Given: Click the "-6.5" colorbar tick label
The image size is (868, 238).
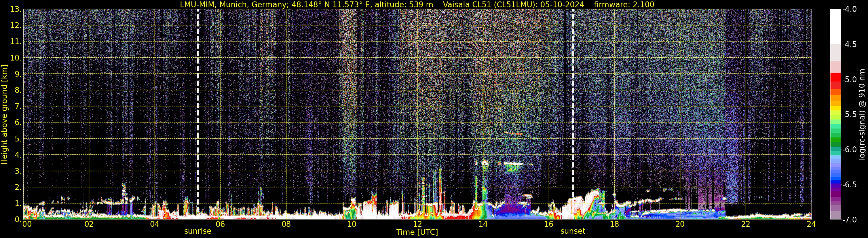Looking at the screenshot, I should 849,184.
